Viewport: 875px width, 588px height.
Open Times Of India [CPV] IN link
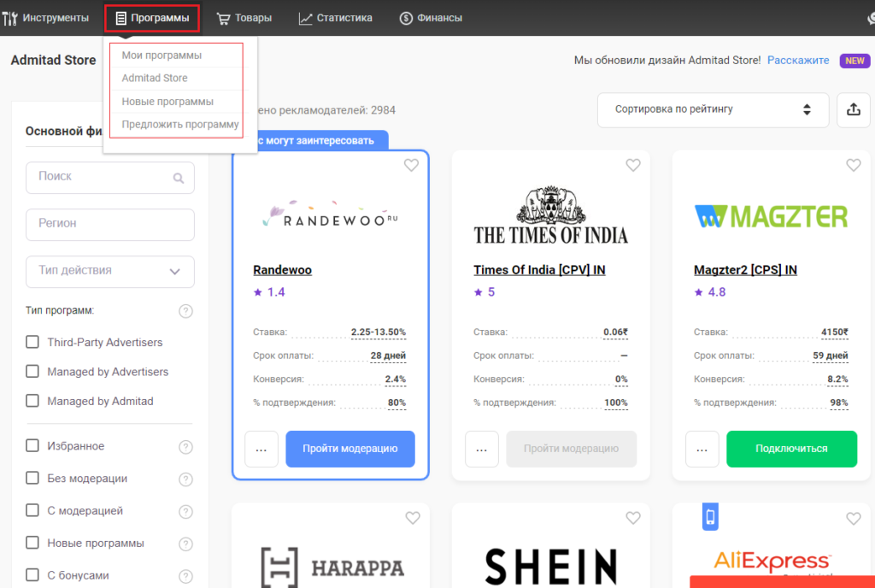point(539,270)
